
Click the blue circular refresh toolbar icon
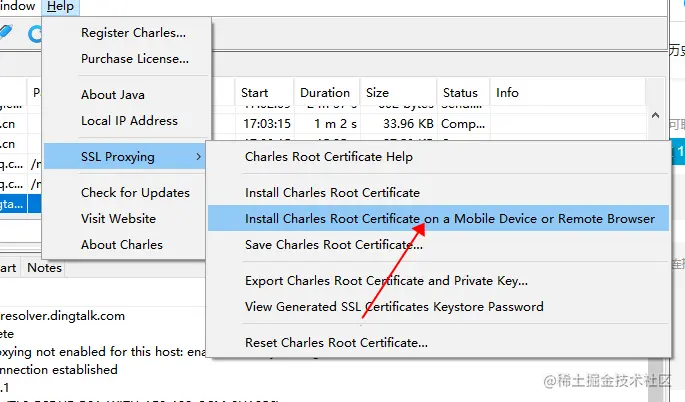(35, 34)
